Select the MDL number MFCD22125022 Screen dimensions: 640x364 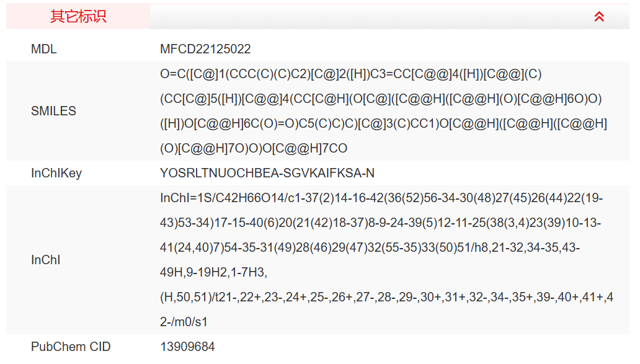[205, 49]
